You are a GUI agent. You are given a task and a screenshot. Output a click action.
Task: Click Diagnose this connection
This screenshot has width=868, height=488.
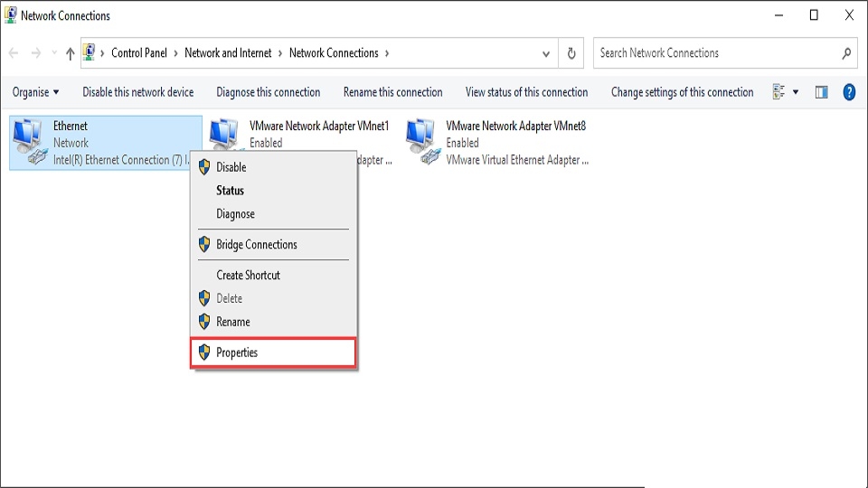pyautogui.click(x=269, y=92)
